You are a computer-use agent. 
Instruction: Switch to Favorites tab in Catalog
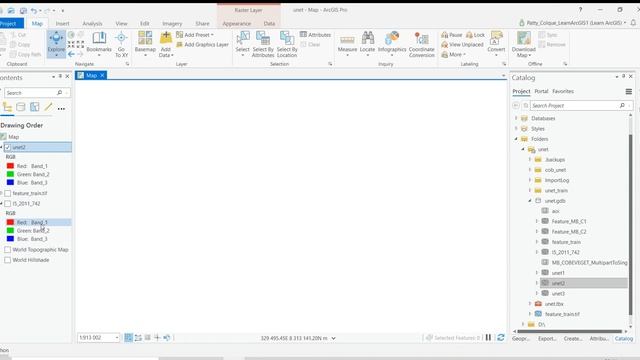tap(563, 91)
